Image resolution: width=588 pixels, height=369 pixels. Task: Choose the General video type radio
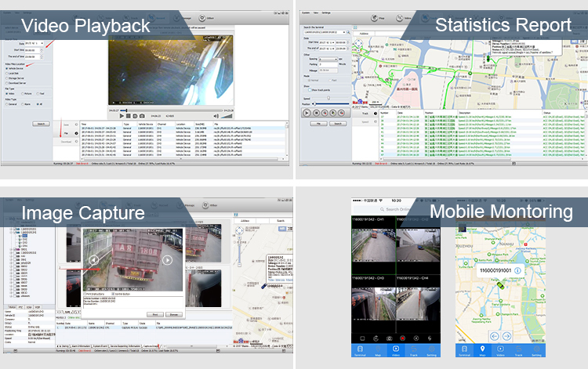coord(6,104)
